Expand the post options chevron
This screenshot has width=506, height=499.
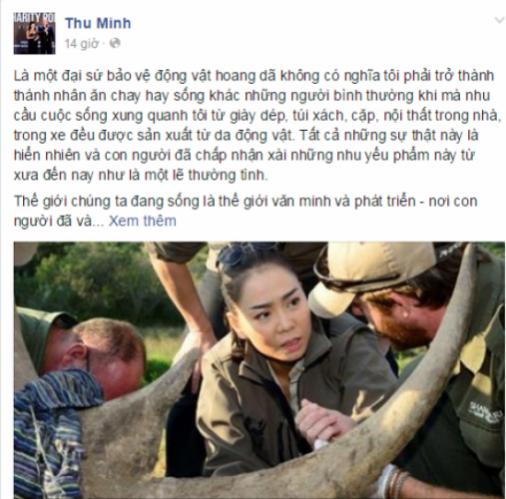(499, 20)
